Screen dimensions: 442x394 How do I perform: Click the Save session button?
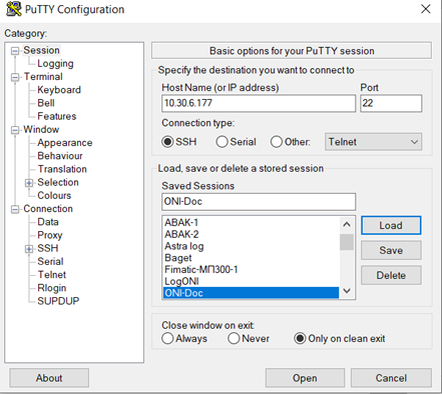391,250
